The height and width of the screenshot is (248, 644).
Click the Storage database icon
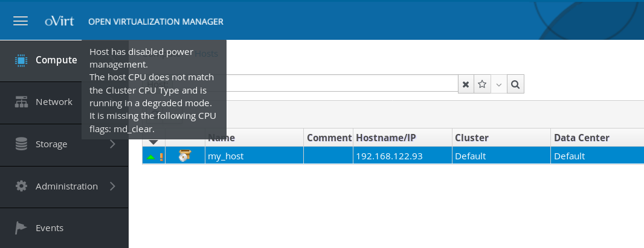pos(22,144)
